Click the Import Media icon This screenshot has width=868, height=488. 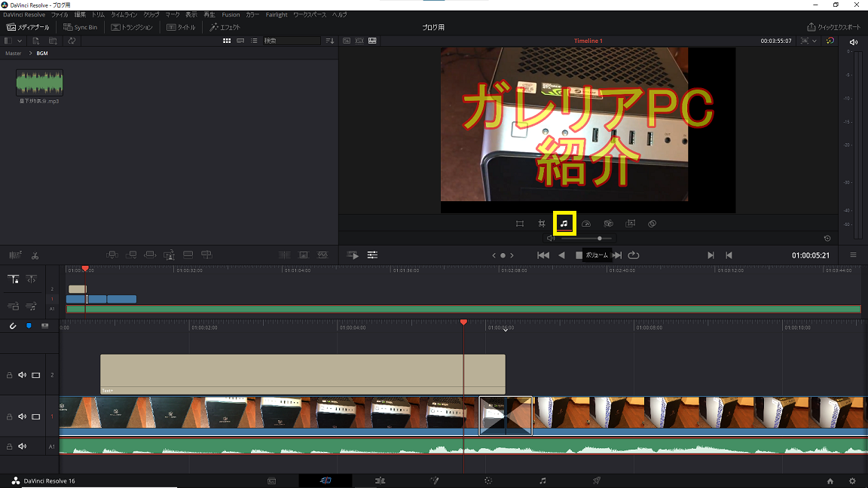click(x=36, y=41)
